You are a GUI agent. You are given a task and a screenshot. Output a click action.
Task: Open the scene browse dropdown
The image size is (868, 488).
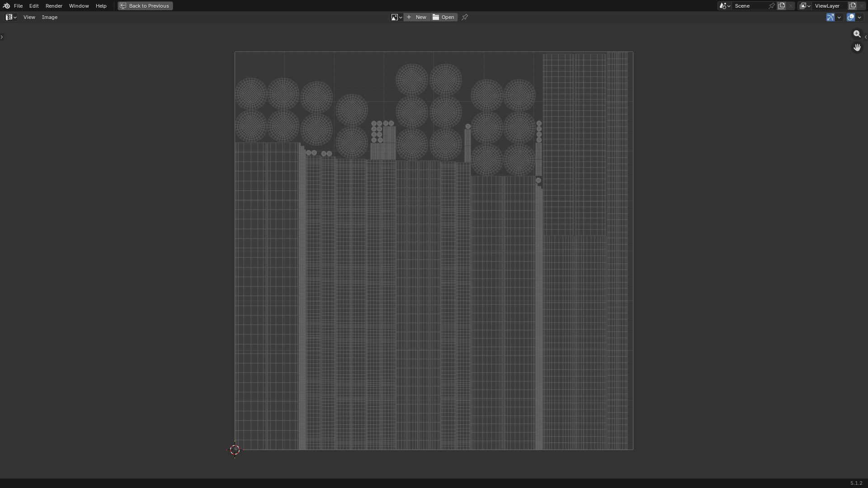[725, 6]
